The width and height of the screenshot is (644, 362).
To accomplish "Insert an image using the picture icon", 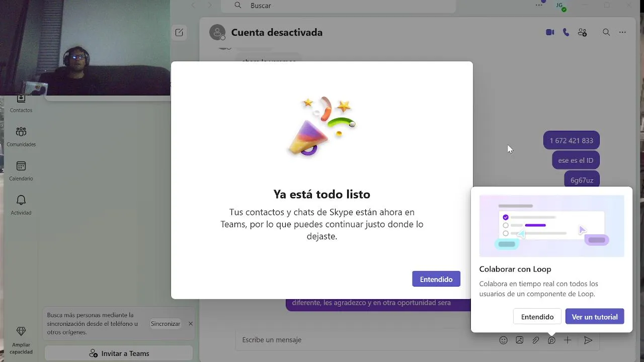I will pos(520,340).
